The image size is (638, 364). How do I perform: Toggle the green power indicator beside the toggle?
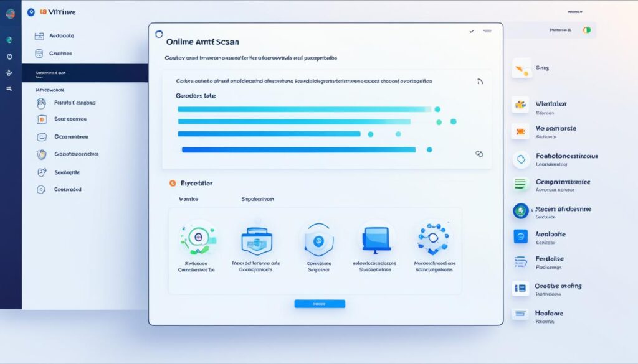(589, 29)
